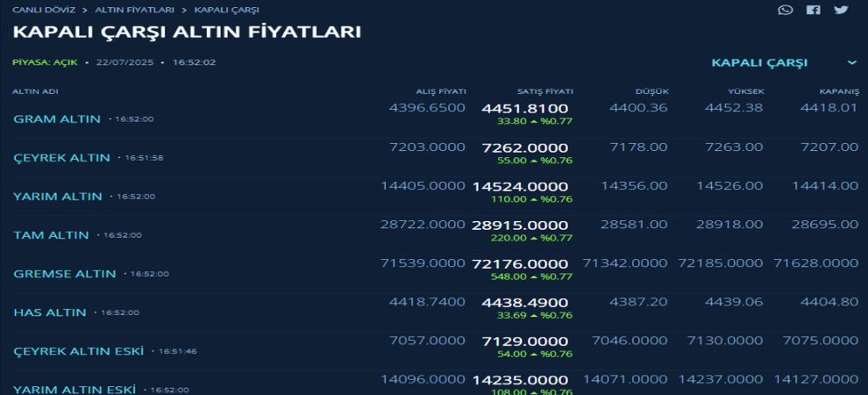Click Gram Altın selling price 4451.8100
868x395 pixels.
point(525,109)
